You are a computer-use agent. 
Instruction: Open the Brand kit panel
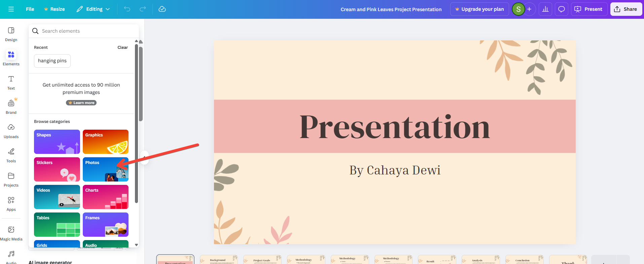[11, 107]
